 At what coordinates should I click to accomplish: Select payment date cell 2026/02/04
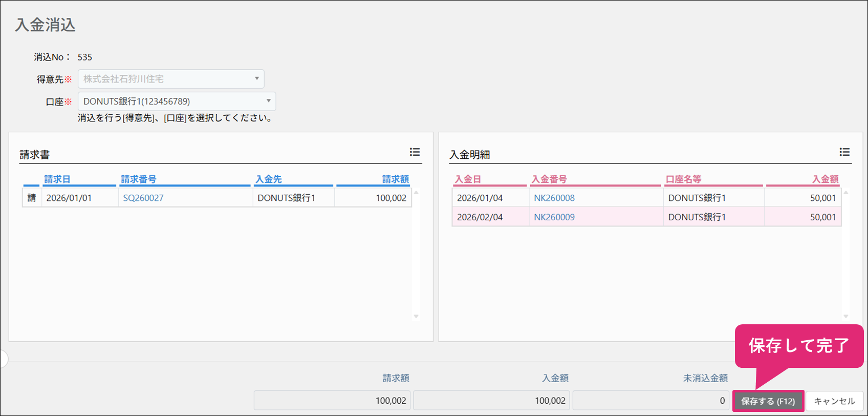click(491, 217)
